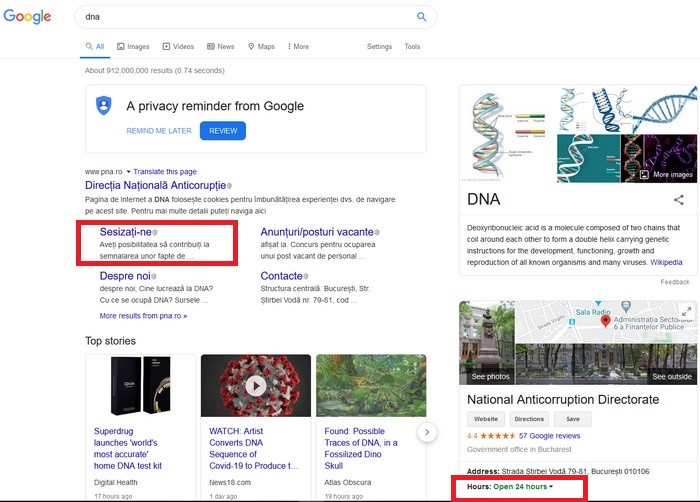Select the All tab

[x=95, y=46]
